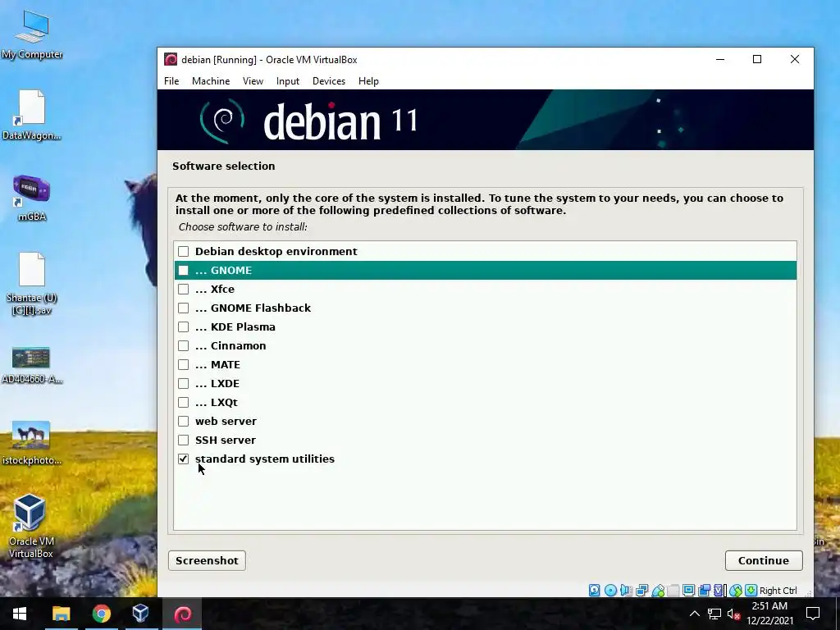Open the View menu
Image resolution: width=840 pixels, height=630 pixels.
click(x=253, y=81)
